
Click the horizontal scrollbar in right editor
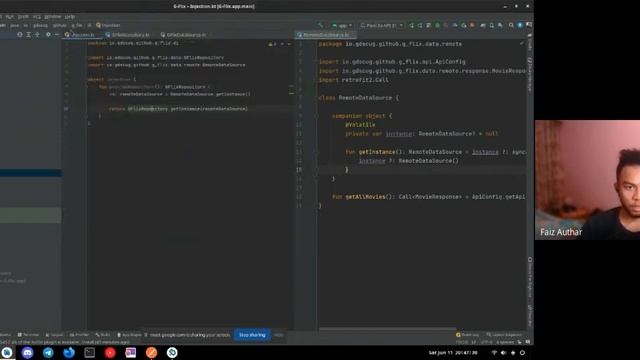tap(387, 328)
